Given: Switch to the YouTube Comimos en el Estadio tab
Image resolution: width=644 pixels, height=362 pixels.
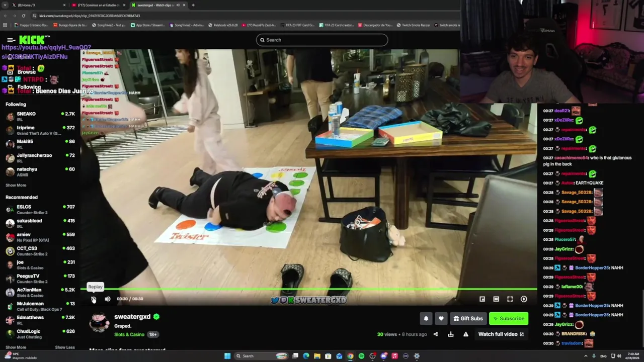Looking at the screenshot, I should point(99,5).
